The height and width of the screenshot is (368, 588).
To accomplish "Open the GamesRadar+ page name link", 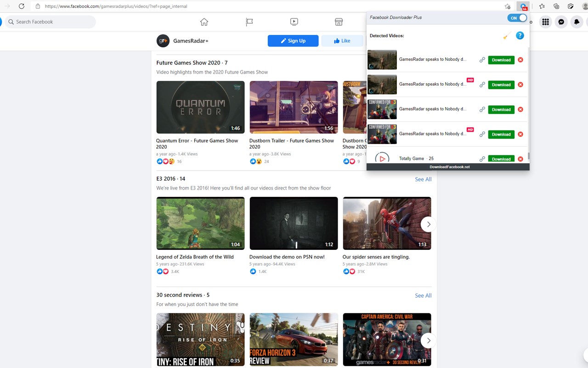I will (191, 41).
